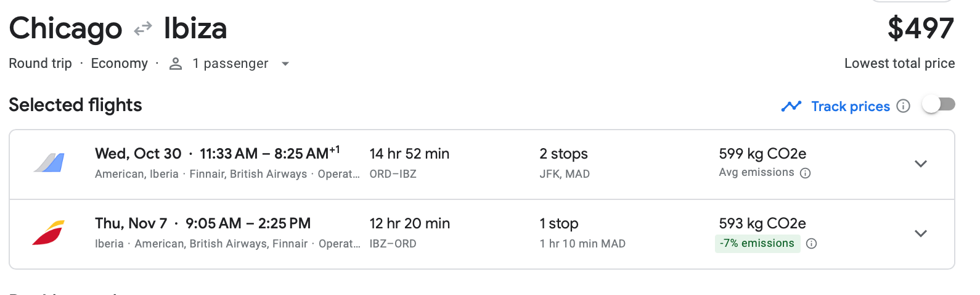Click the Economy cabin class label
The image size is (980, 295).
click(119, 64)
